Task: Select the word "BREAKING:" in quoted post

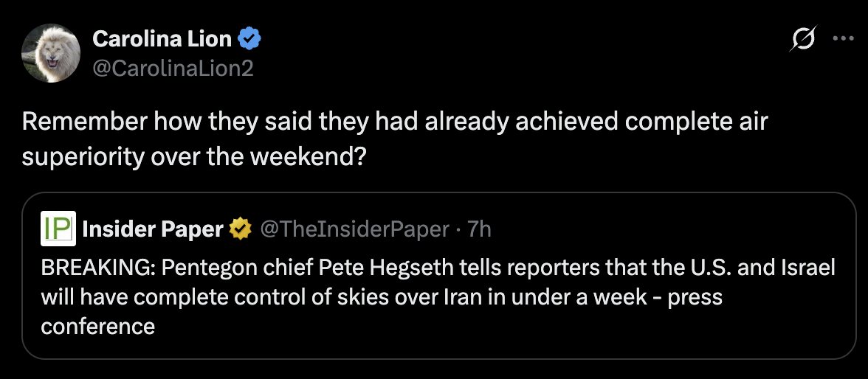Action: click(87, 268)
